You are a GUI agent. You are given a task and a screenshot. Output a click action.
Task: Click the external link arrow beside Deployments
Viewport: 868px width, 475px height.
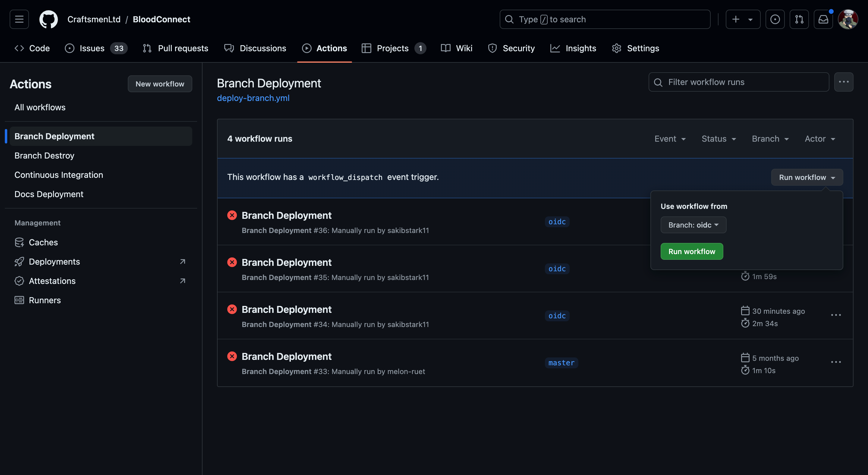(183, 261)
